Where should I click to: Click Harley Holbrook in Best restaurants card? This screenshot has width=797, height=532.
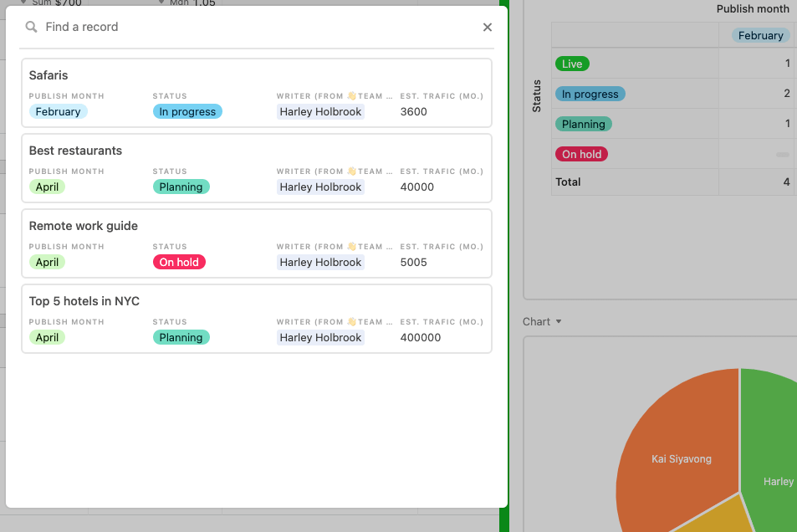[x=320, y=187]
